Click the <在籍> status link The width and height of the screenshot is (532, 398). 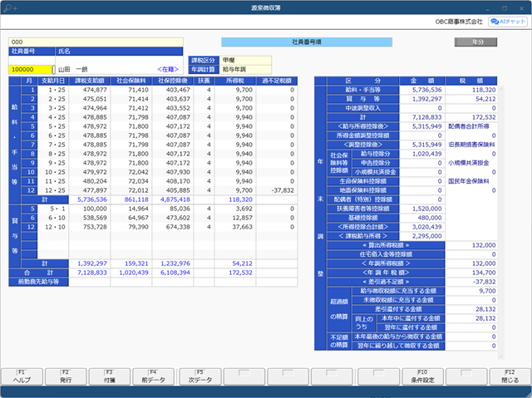168,70
